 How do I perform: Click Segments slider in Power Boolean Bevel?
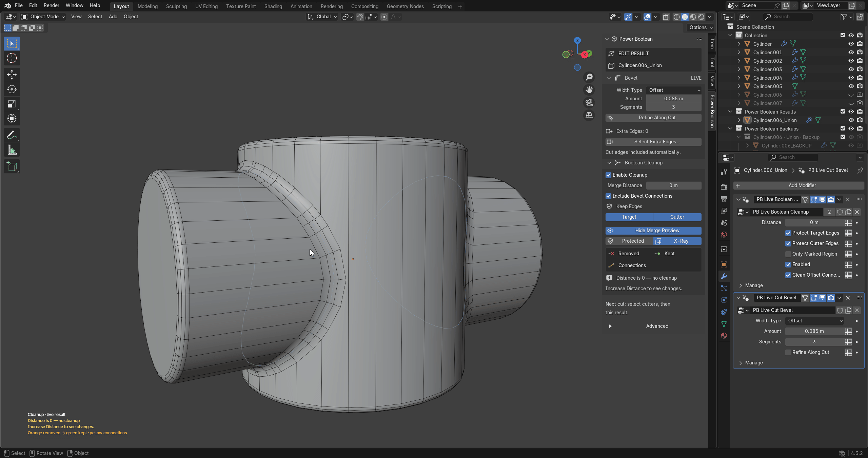(674, 107)
